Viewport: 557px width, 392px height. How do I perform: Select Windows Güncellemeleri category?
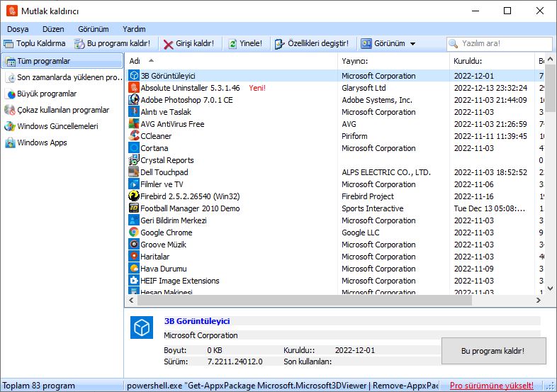pyautogui.click(x=62, y=126)
